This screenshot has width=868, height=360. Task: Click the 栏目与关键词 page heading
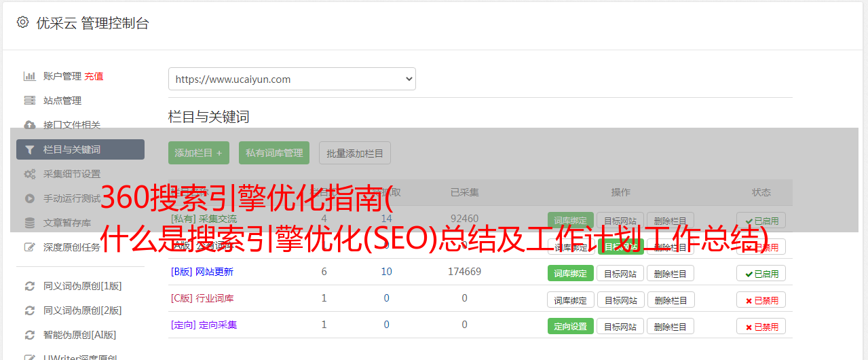[x=209, y=117]
